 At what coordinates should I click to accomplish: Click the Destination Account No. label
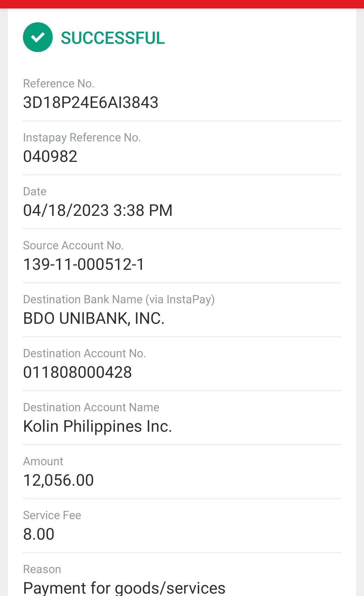point(84,353)
